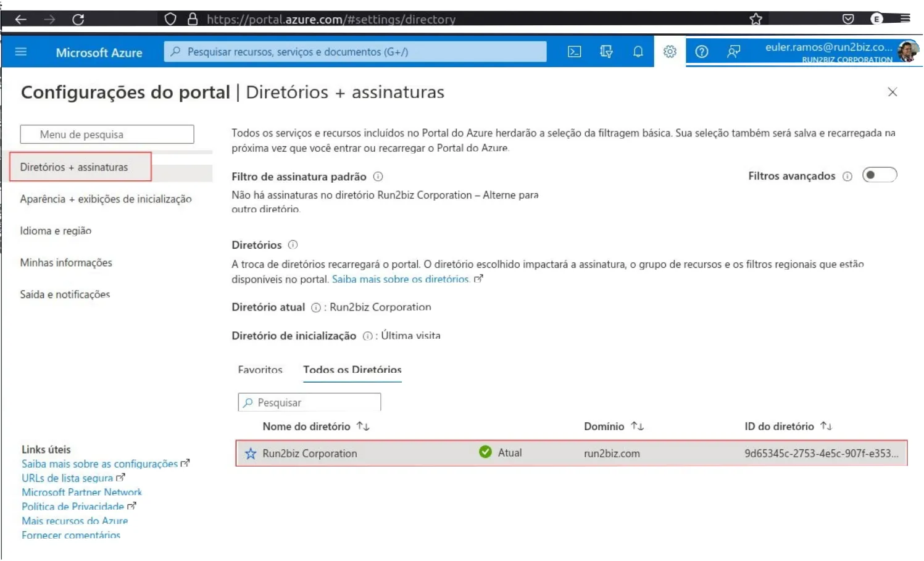
Task: Focus the Menu de pesquisa field
Action: point(107,134)
